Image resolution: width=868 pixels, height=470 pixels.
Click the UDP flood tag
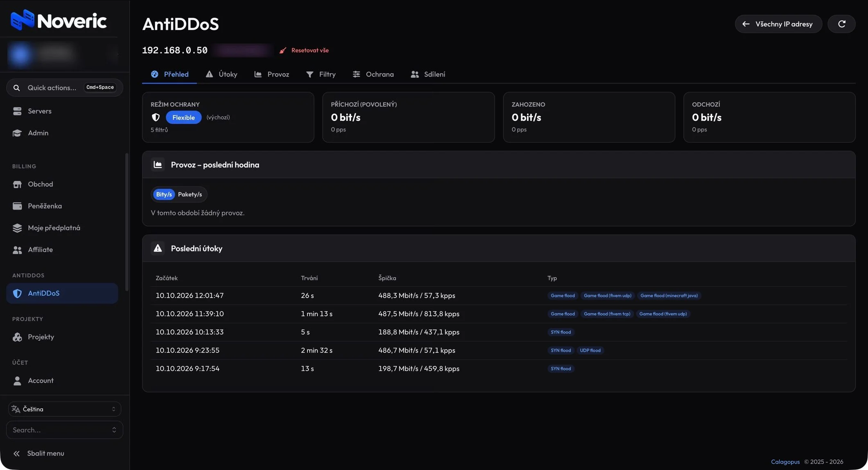tap(590, 350)
